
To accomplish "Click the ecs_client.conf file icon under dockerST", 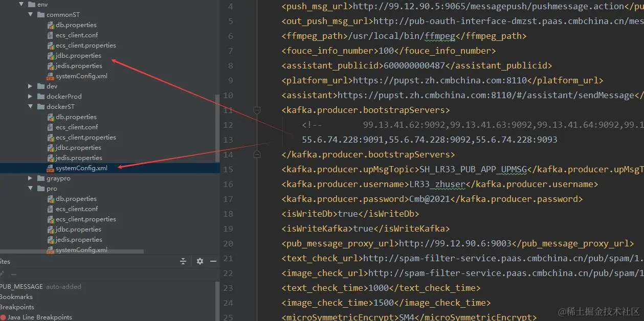I will [x=50, y=127].
